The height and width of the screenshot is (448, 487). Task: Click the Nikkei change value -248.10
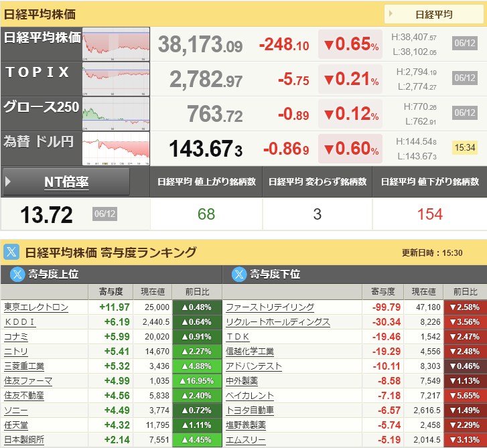(284, 44)
